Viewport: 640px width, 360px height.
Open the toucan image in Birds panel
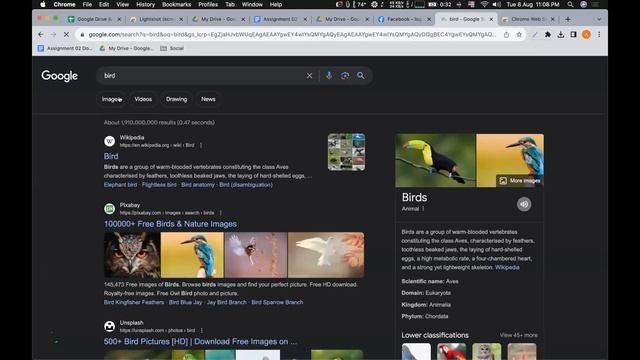pyautogui.click(x=436, y=160)
